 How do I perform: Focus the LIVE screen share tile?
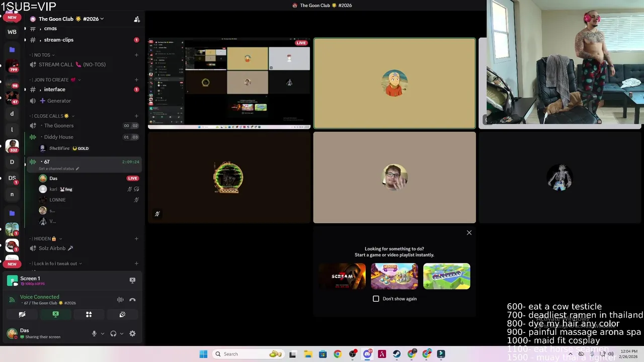coord(229,83)
